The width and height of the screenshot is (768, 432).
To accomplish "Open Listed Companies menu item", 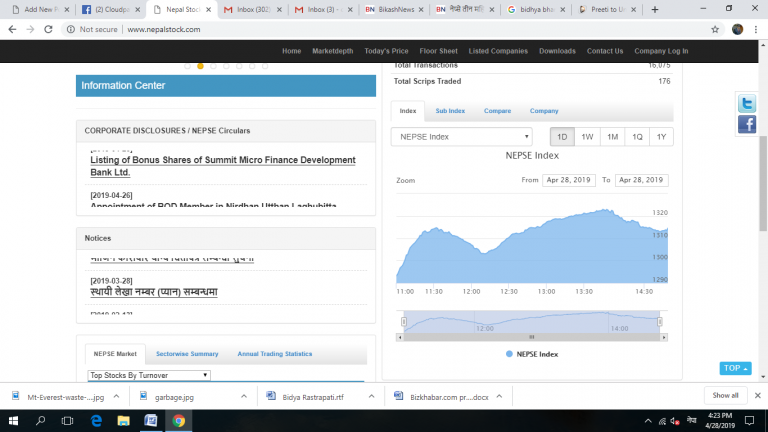I will 498,51.
